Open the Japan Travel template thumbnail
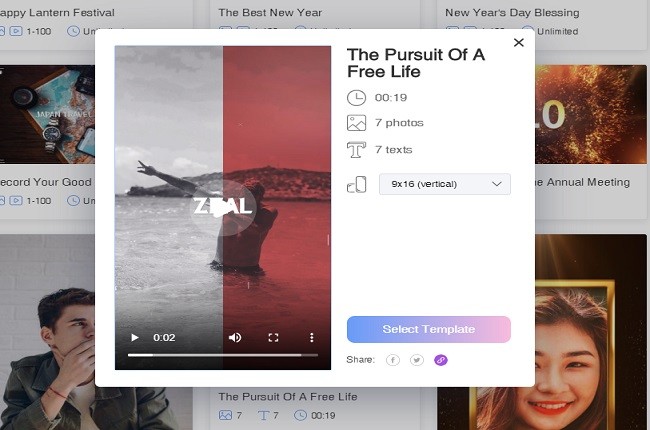This screenshot has height=430, width=650. point(47,114)
